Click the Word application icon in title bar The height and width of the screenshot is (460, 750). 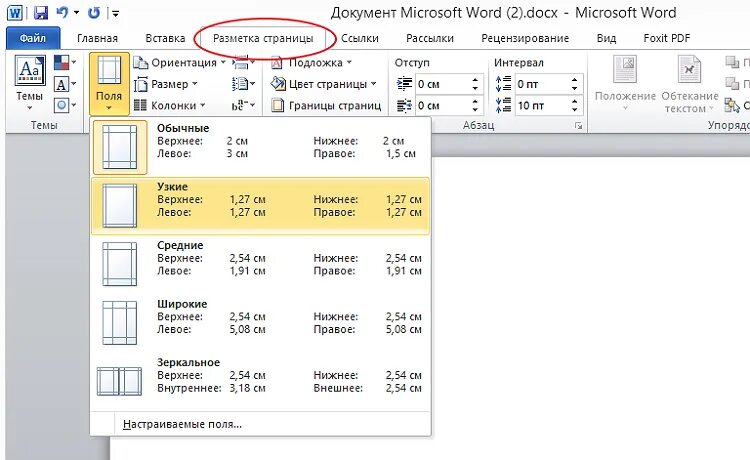(x=15, y=13)
